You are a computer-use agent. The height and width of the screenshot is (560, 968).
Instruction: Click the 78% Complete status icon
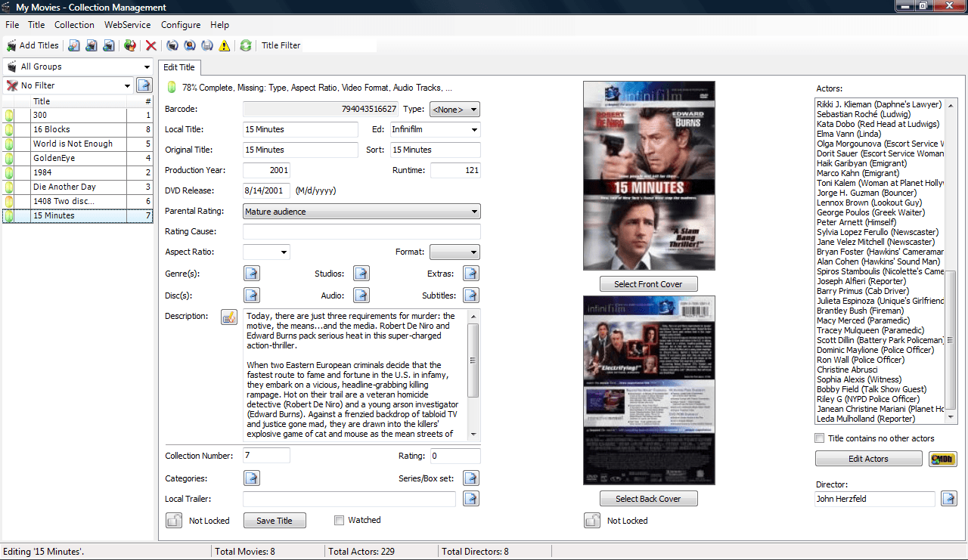171,87
